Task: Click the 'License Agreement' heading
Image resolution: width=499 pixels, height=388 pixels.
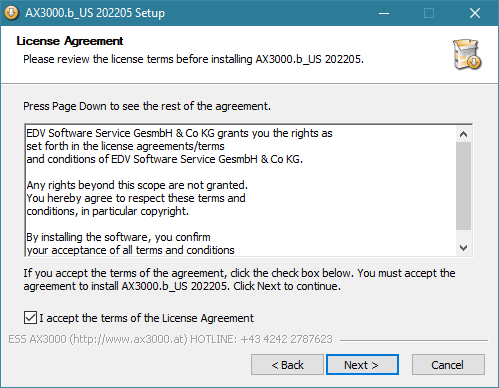Action: (70, 41)
